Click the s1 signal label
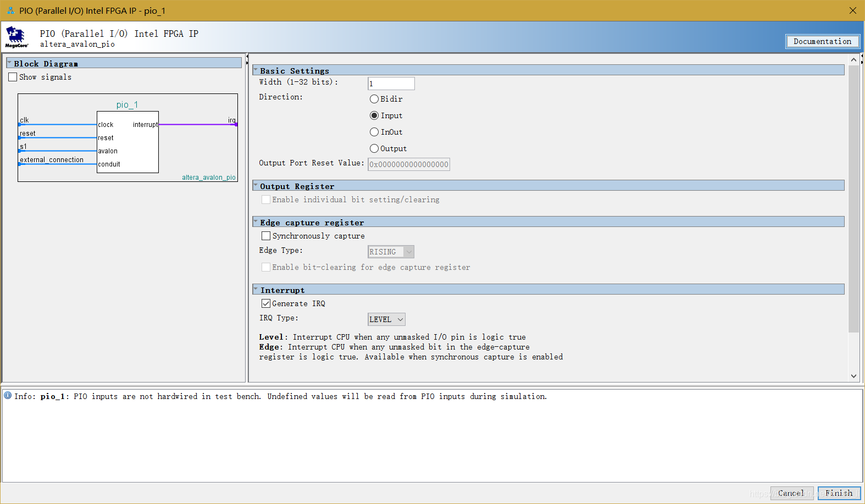 click(23, 147)
